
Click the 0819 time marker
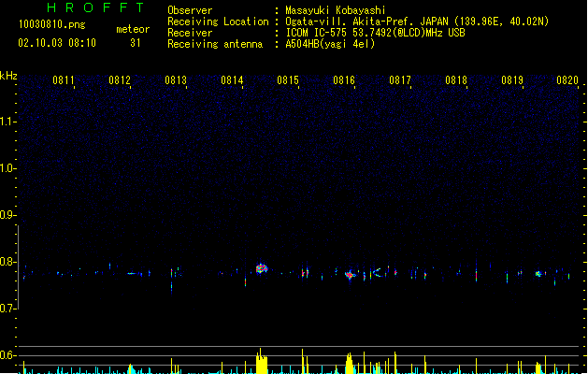512,80
